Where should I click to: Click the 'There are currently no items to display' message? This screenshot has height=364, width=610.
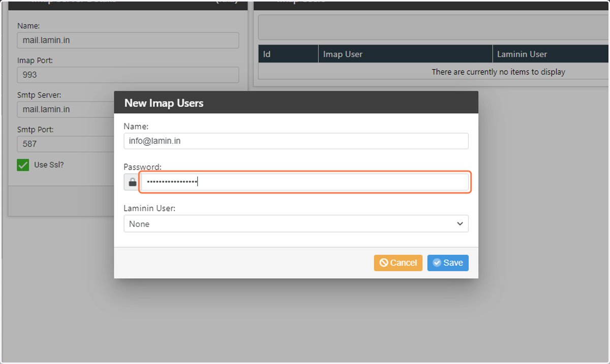tap(498, 72)
